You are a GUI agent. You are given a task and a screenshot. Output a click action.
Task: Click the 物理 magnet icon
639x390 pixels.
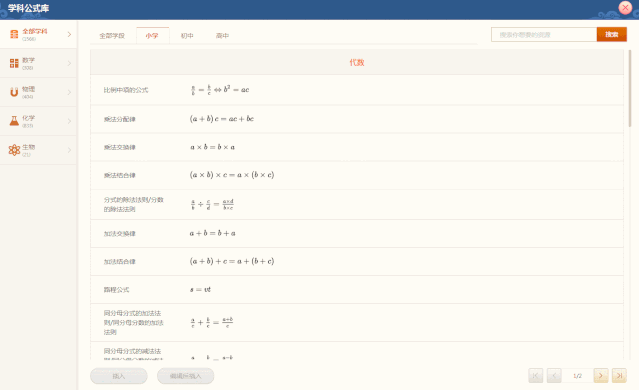click(14, 93)
